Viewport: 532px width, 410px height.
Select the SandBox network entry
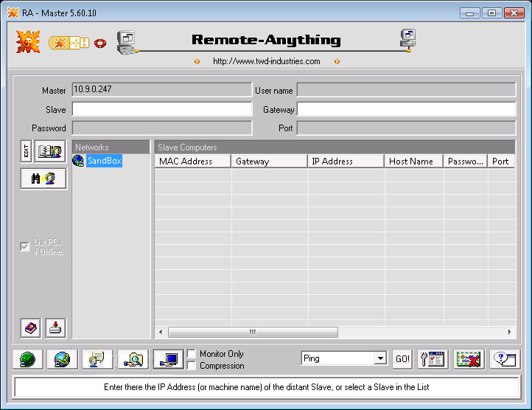click(x=104, y=161)
